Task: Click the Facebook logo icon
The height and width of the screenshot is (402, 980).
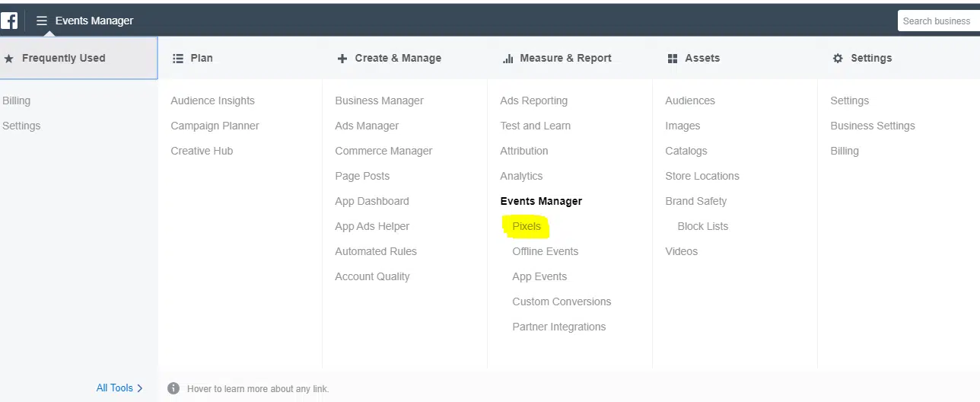Action: coord(9,21)
